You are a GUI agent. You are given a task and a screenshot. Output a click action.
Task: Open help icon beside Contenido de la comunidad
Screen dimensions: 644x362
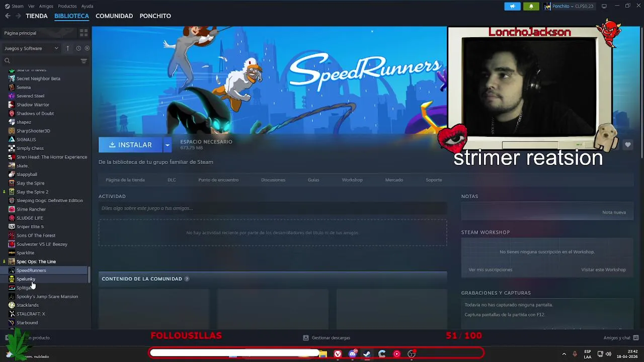click(x=187, y=279)
